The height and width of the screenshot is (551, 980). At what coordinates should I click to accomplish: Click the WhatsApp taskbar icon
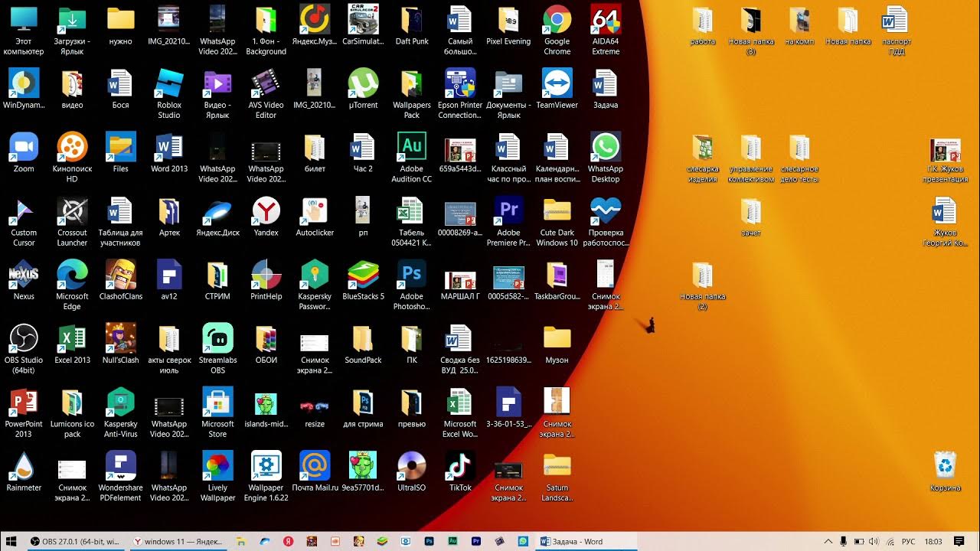pyautogui.click(x=523, y=541)
